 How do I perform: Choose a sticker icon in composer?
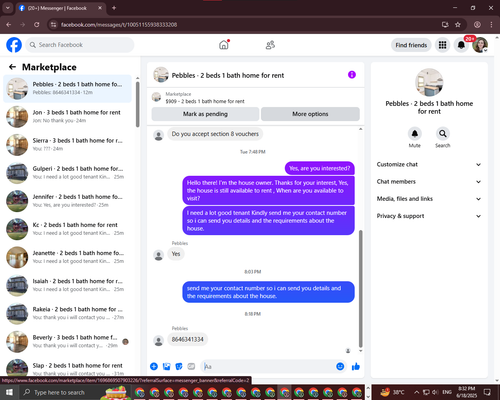pos(179,367)
